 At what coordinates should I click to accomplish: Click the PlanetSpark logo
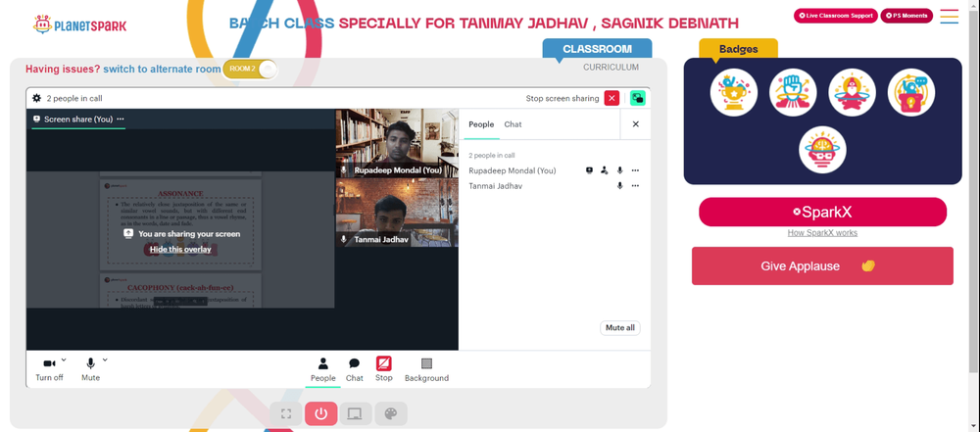click(79, 25)
